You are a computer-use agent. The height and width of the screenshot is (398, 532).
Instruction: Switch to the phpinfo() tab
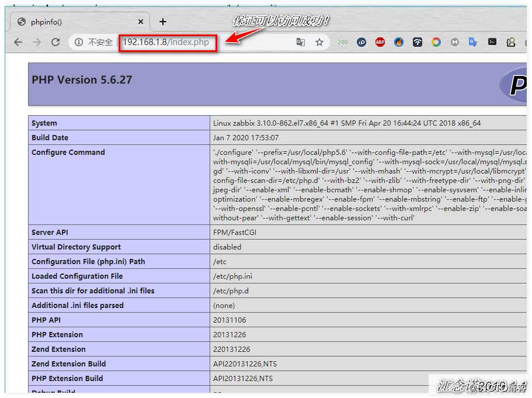coord(80,22)
